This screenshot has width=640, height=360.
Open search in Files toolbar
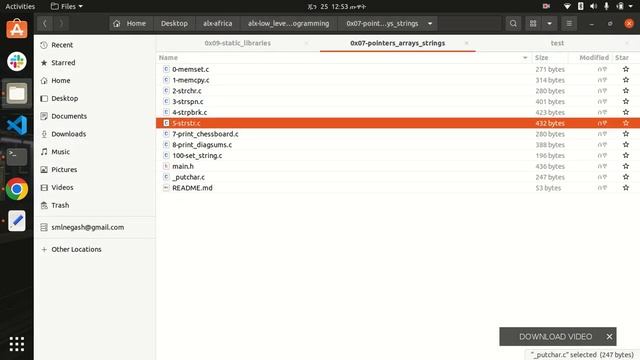(x=513, y=24)
